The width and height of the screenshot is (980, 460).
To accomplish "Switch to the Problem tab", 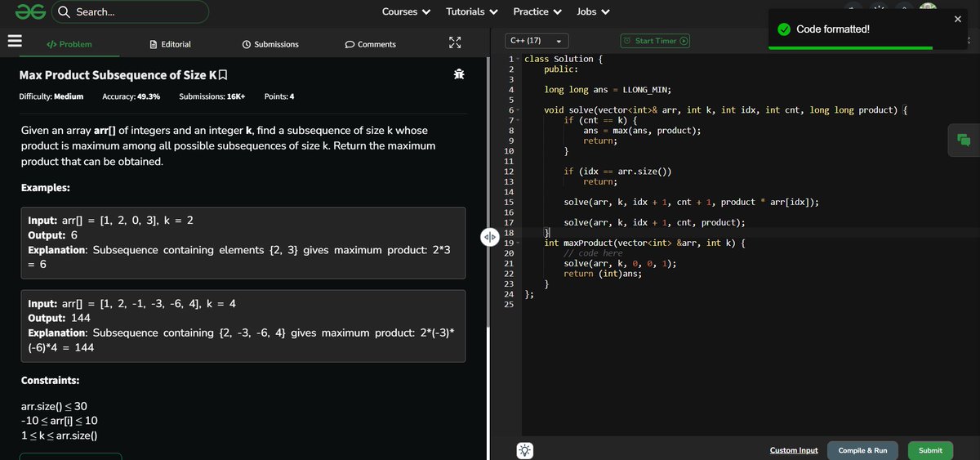I will pos(69,44).
